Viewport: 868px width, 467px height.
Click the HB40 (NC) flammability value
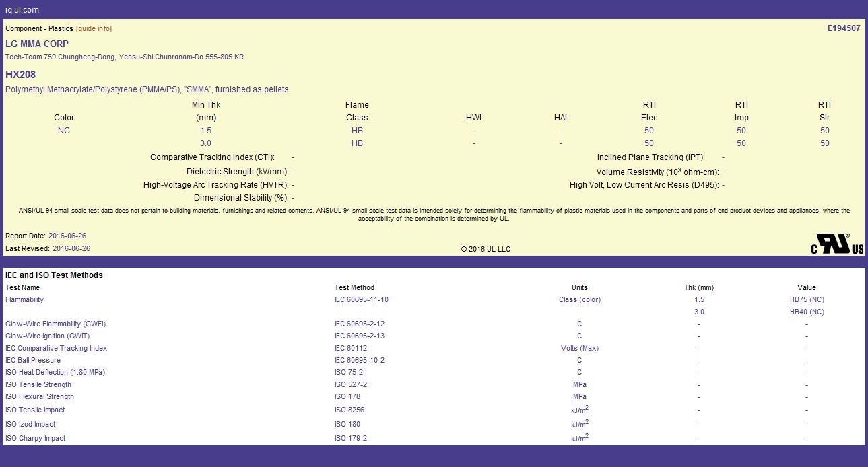[x=807, y=312]
